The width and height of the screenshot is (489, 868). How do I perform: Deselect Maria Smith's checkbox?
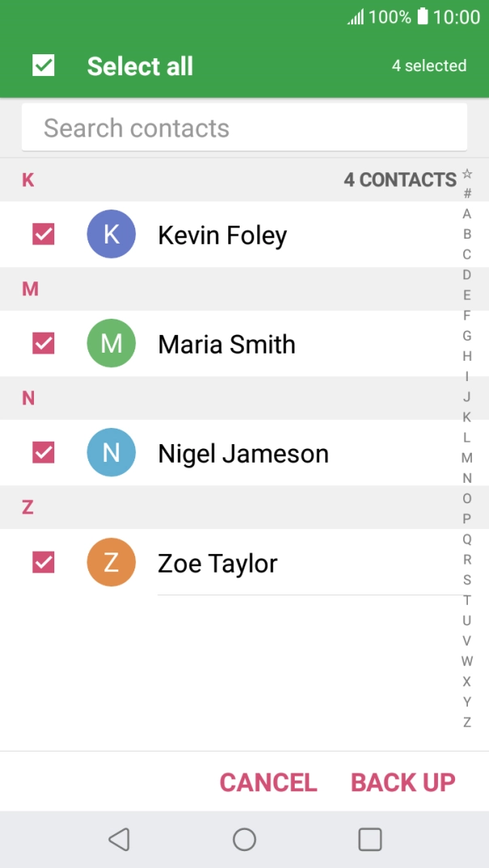pos(44,344)
